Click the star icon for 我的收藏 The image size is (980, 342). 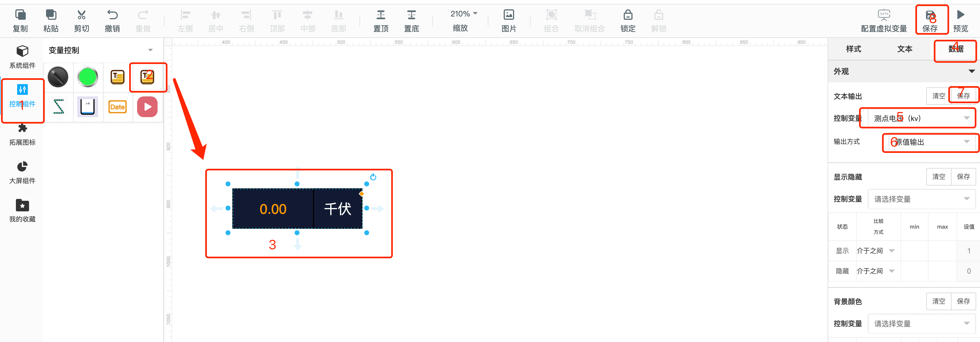pos(22,207)
